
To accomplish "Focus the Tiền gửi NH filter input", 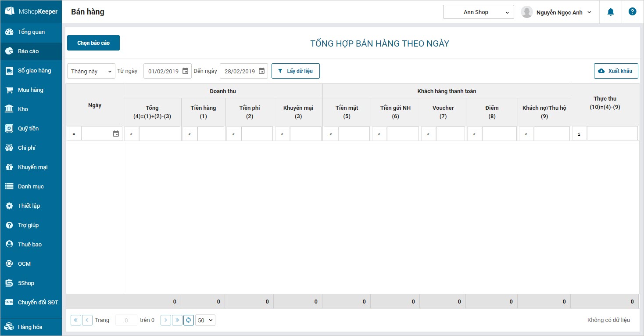I will 403,134.
